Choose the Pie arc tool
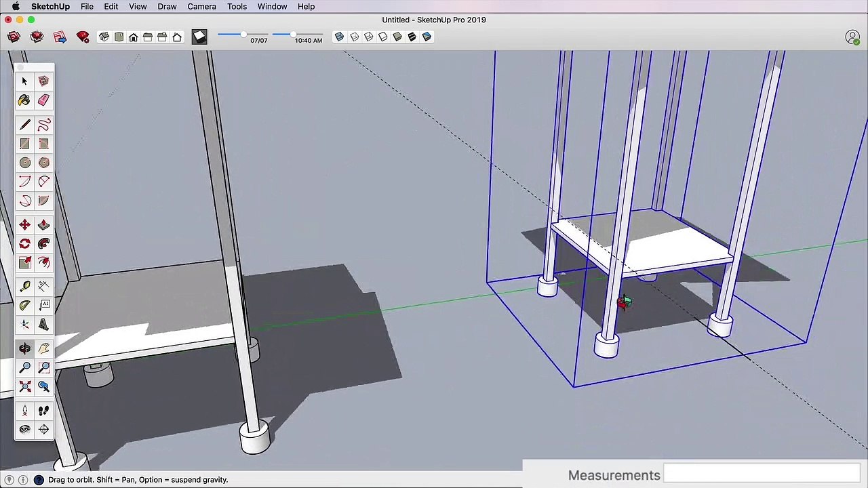This screenshot has height=488, width=868. [x=43, y=201]
